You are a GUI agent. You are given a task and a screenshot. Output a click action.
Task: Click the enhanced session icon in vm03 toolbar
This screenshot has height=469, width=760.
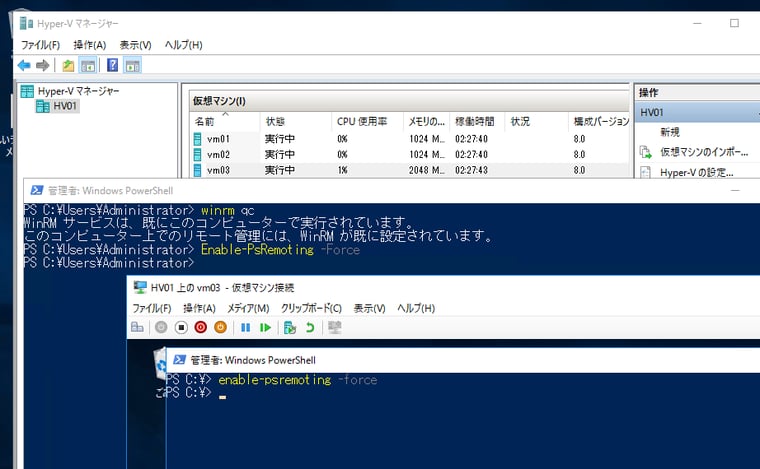[334, 328]
